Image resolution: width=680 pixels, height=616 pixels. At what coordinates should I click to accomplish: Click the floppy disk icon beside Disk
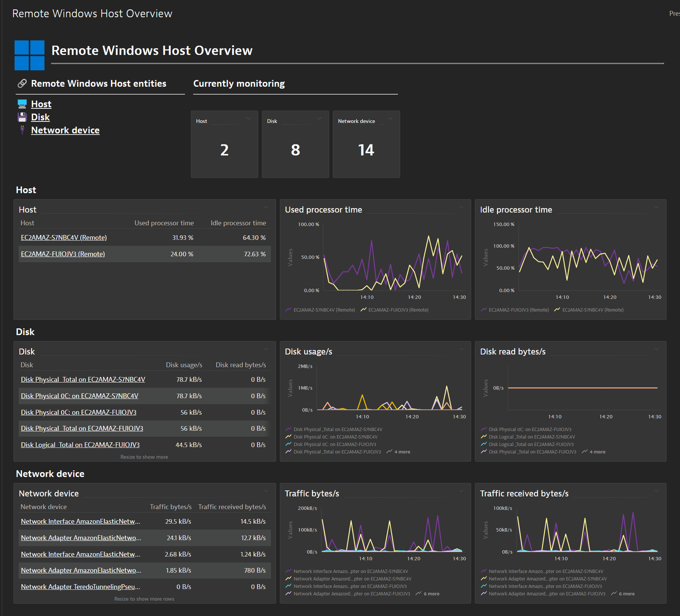pyautogui.click(x=22, y=117)
